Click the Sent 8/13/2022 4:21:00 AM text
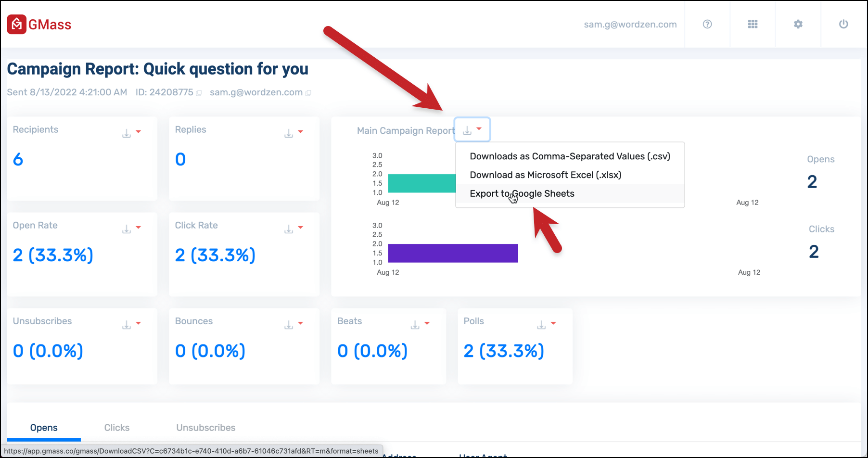Viewport: 868px width, 458px height. pyautogui.click(x=67, y=92)
